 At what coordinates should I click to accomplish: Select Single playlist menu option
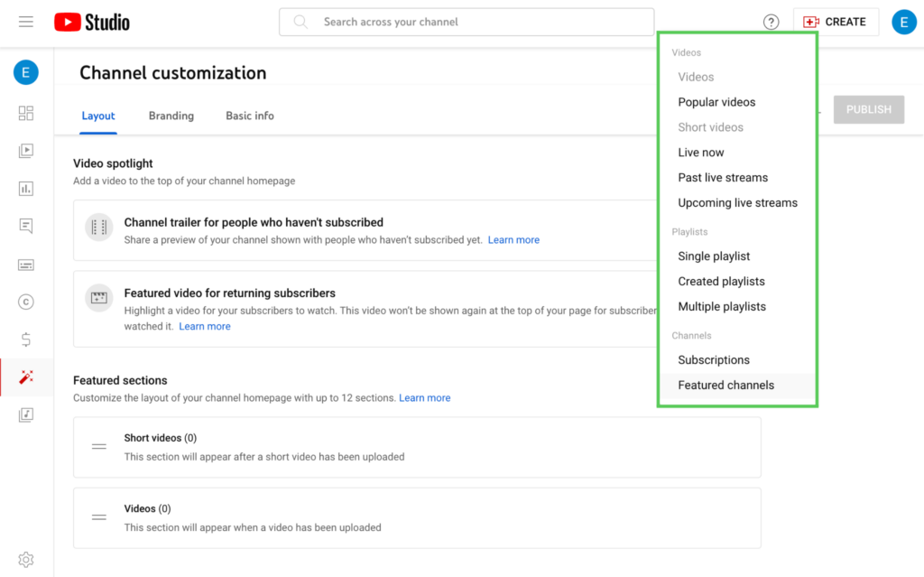coord(714,256)
